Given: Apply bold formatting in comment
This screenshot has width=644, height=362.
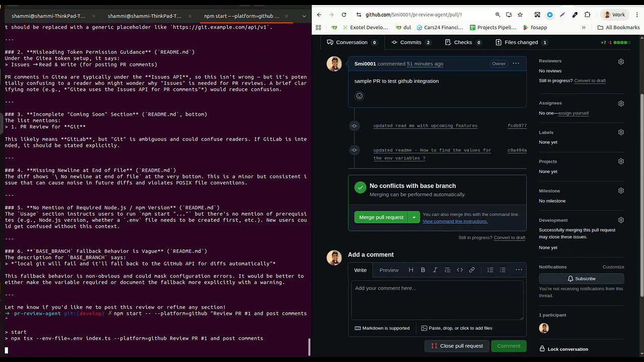Looking at the screenshot, I should tap(423, 270).
